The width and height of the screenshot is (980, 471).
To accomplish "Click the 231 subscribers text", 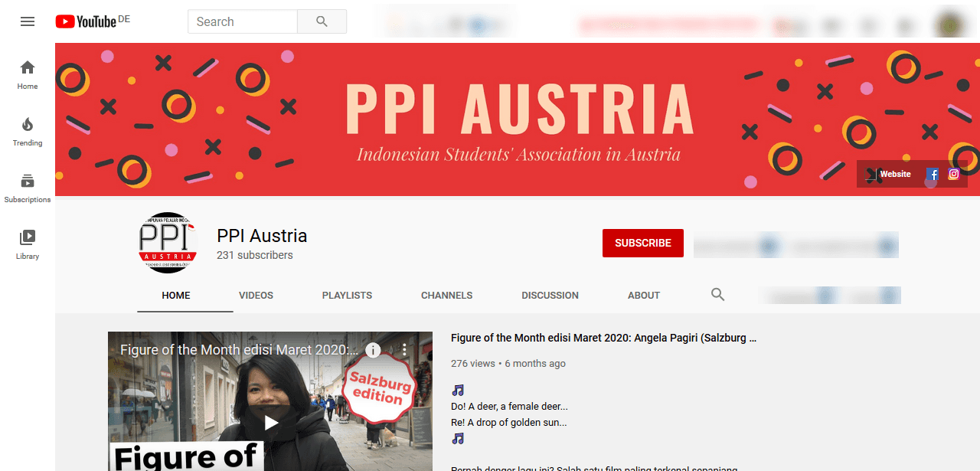I will tap(255, 255).
